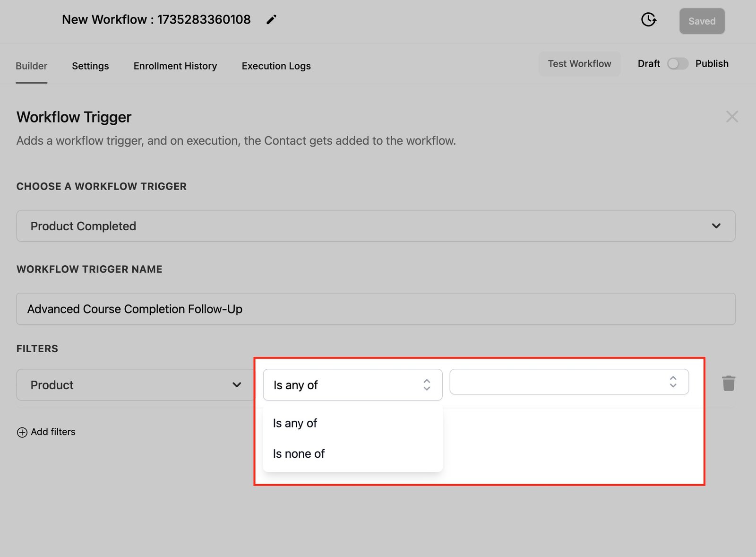Select 'Is any of' from the list
756x557 pixels.
295,423
